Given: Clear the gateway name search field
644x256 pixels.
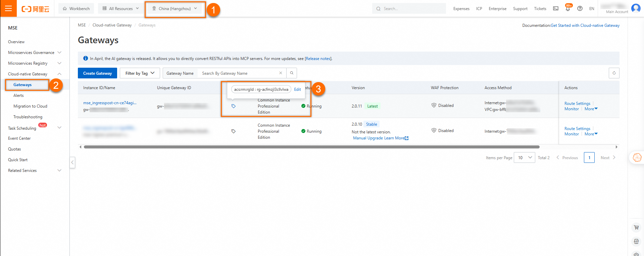Looking at the screenshot, I should coord(281,73).
